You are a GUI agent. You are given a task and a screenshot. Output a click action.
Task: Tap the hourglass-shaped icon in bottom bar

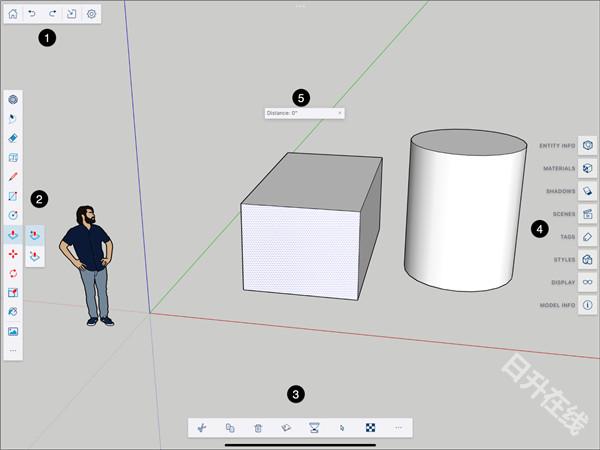(x=314, y=428)
